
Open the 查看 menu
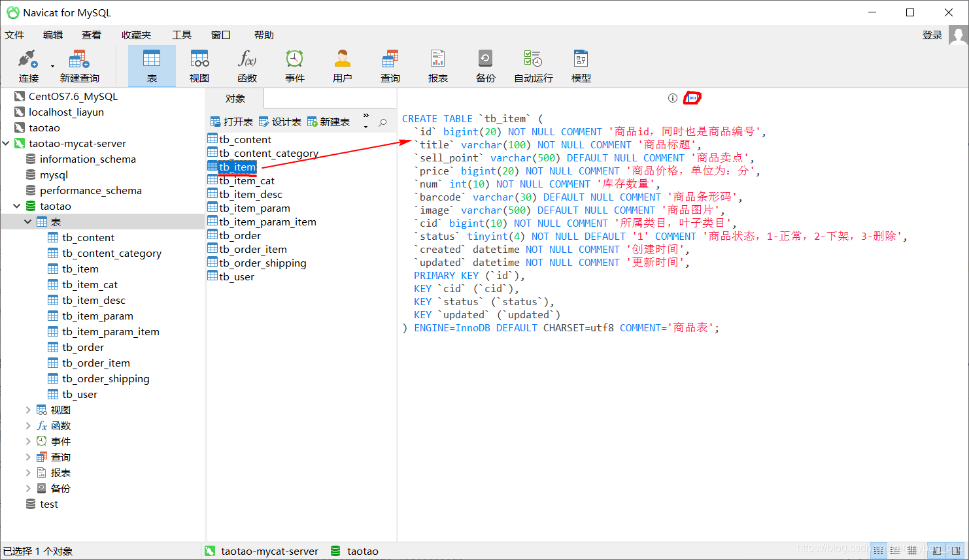pyautogui.click(x=92, y=35)
